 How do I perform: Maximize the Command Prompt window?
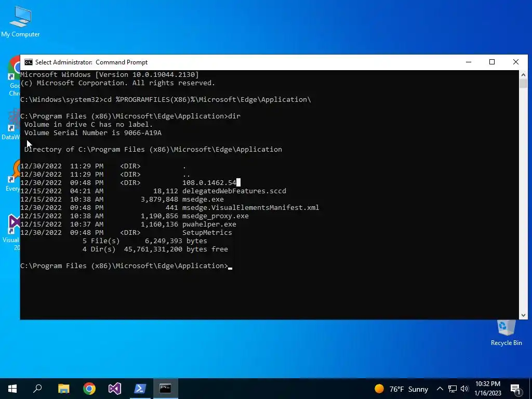pyautogui.click(x=492, y=62)
